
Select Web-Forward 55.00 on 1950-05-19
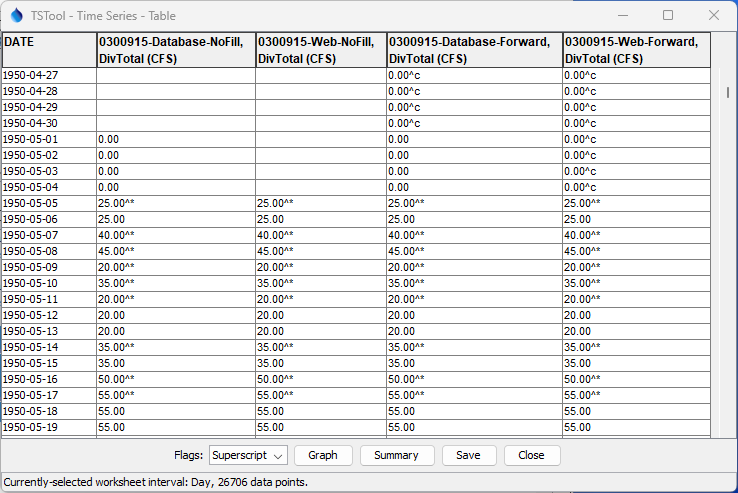636,428
